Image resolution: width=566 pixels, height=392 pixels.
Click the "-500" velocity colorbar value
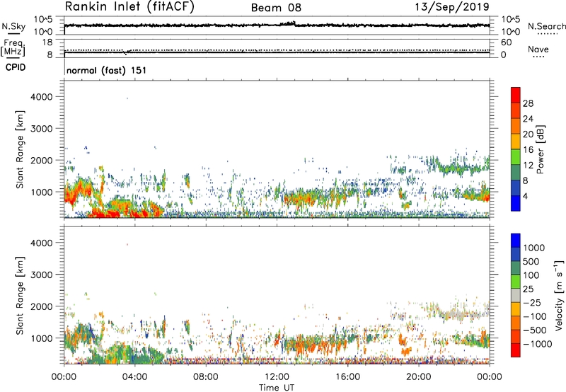535,330
